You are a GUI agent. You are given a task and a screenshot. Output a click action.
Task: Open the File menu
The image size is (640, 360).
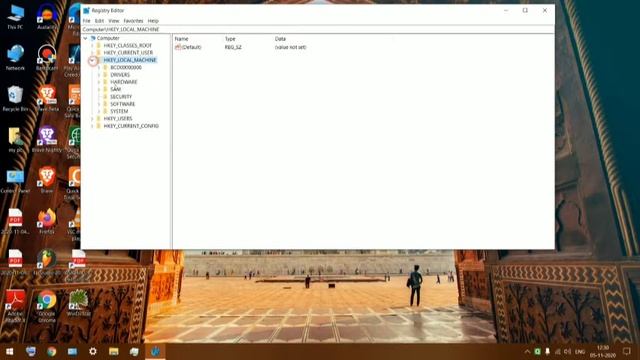click(x=87, y=21)
